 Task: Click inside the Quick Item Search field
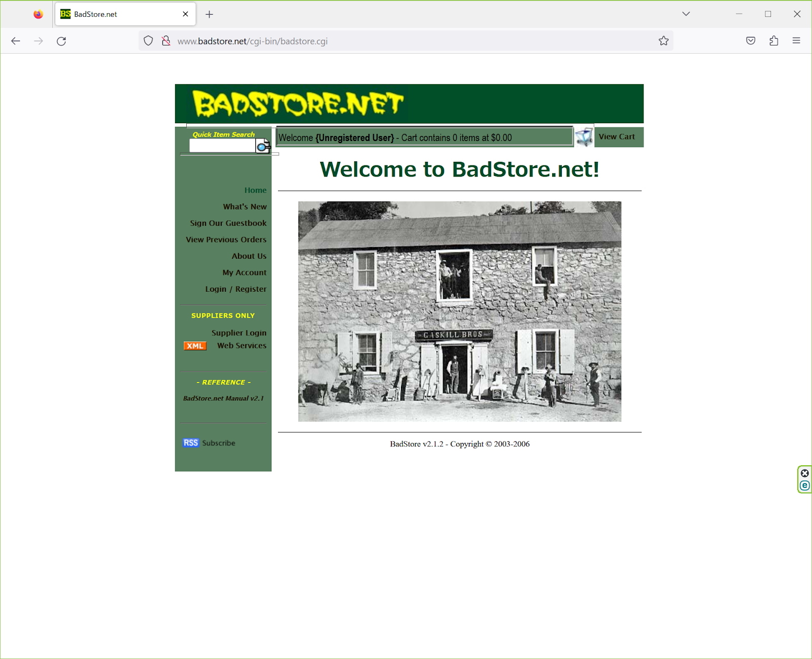pyautogui.click(x=222, y=146)
